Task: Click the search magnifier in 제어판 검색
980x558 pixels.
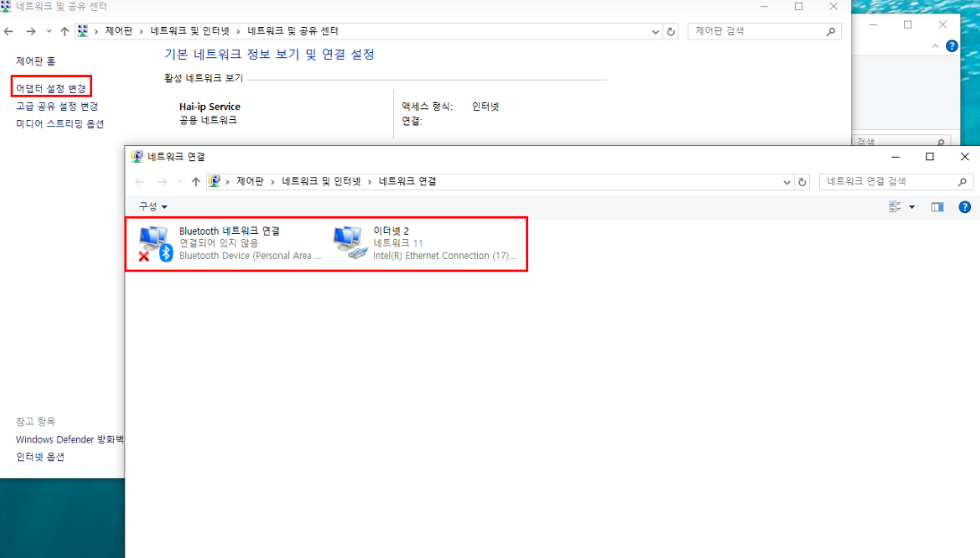Action: coord(831,31)
